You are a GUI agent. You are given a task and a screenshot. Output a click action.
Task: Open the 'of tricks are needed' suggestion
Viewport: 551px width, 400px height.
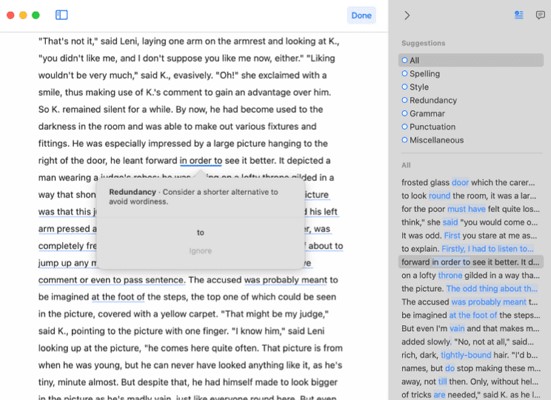tap(471, 395)
